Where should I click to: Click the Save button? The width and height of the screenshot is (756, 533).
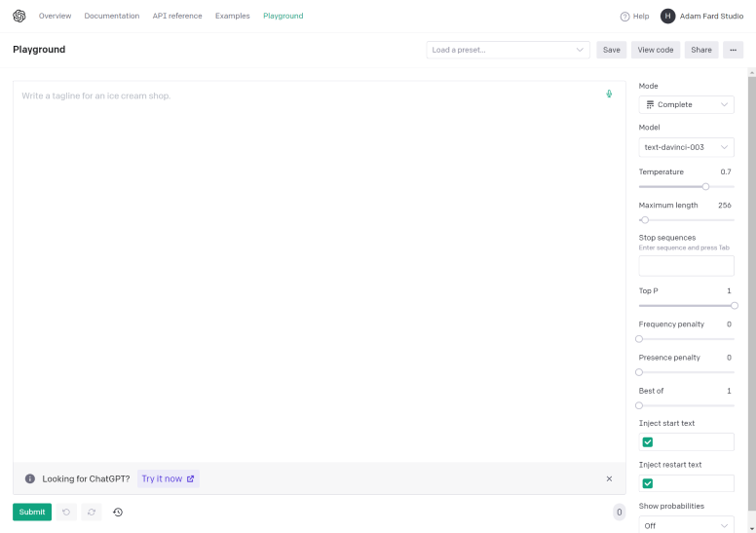click(612, 50)
